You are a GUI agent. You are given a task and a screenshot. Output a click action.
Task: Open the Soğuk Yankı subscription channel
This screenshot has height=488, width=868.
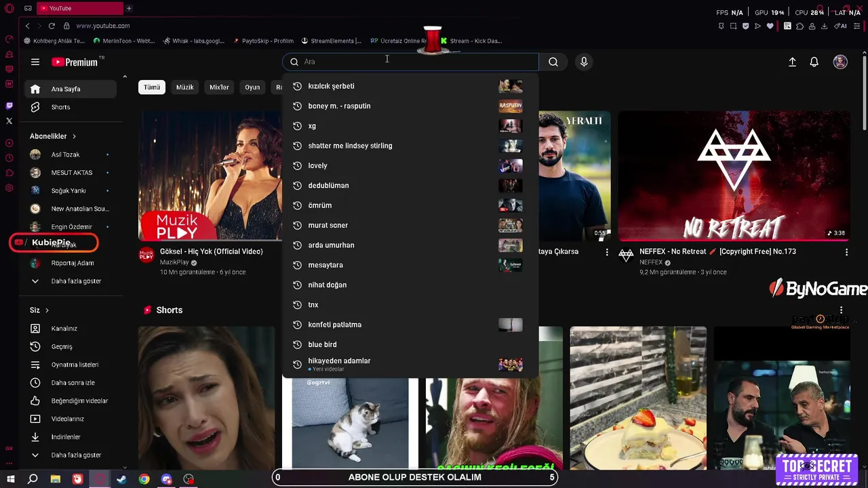(71, 190)
